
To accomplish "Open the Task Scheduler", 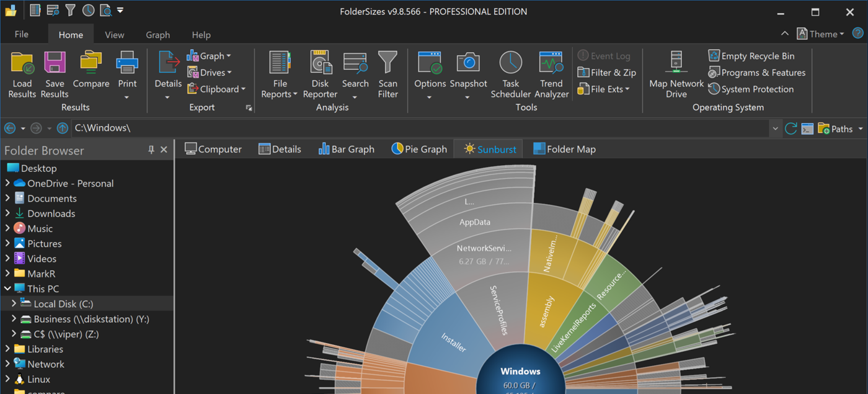I will 511,74.
